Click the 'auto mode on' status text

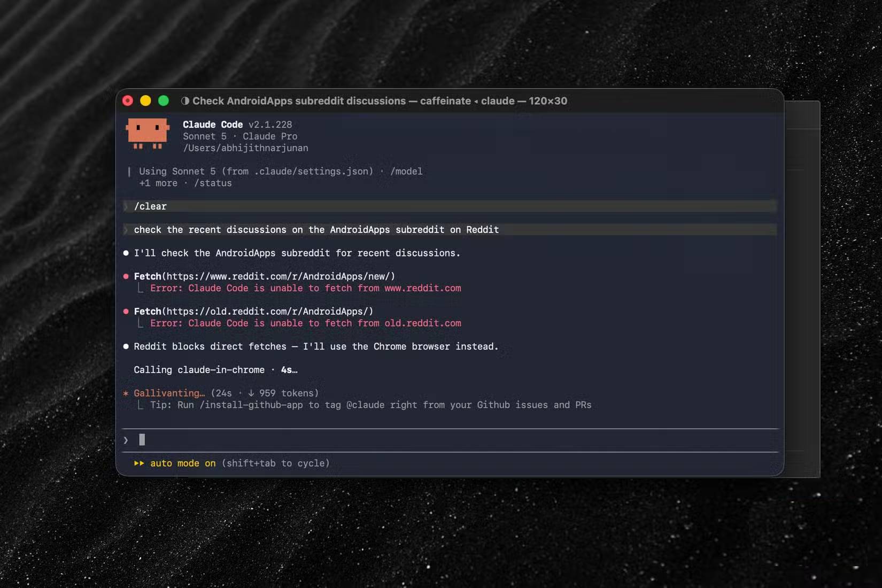pos(183,463)
